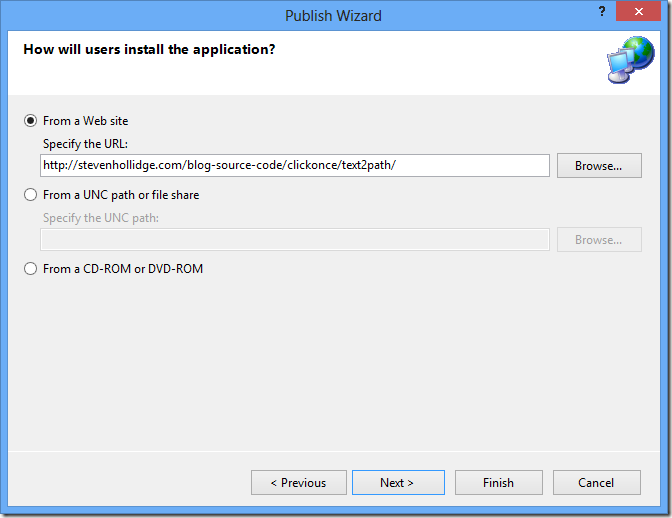Click the 'From a UNC path or file share' label text
Screen dimensions: 672x518
(121, 195)
